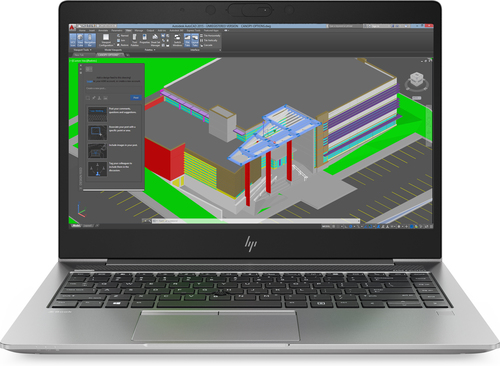The height and width of the screenshot is (366, 500).
Task: Click the include images help thumbnail
Action: tap(97, 151)
